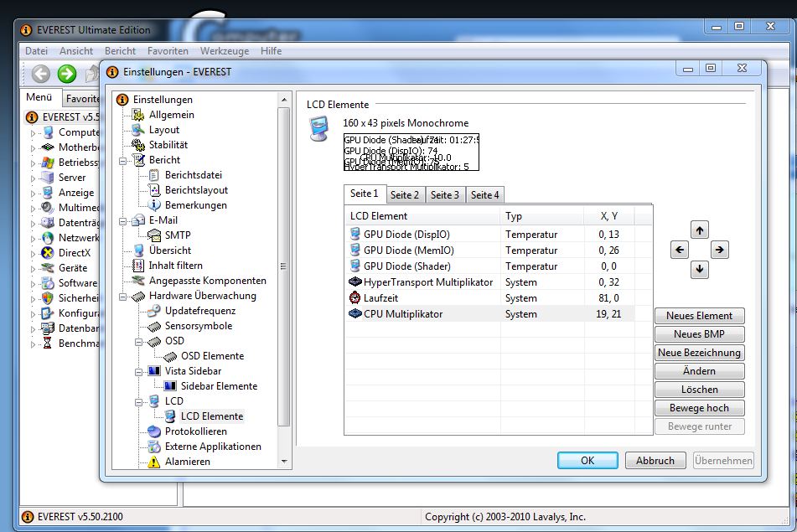Expand the Benchmark node in main window

click(x=33, y=344)
